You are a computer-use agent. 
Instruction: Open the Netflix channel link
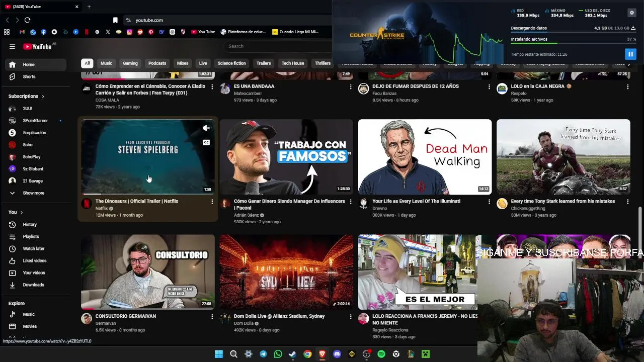click(102, 208)
